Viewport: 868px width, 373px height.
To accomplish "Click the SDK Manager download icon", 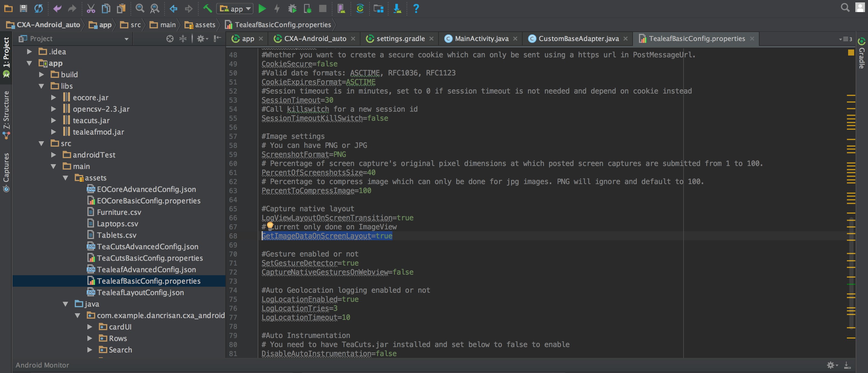I will click(397, 8).
